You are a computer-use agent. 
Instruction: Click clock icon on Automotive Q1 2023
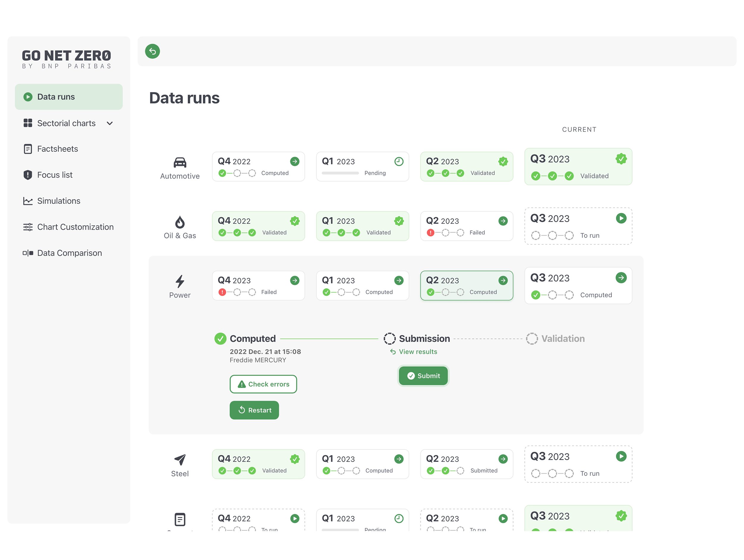(x=399, y=162)
